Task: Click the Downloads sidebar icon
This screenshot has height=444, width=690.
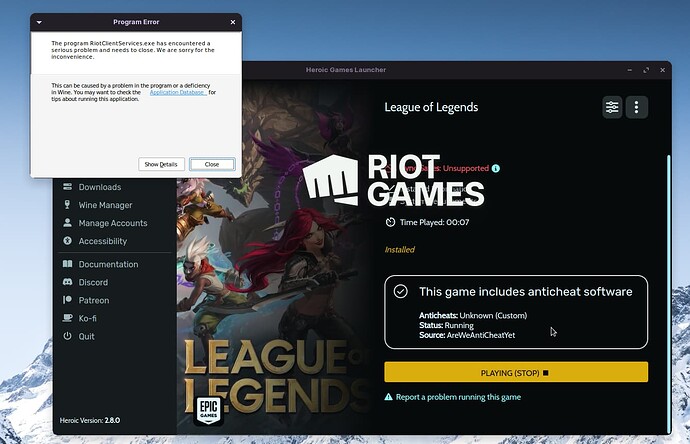Action: point(67,187)
